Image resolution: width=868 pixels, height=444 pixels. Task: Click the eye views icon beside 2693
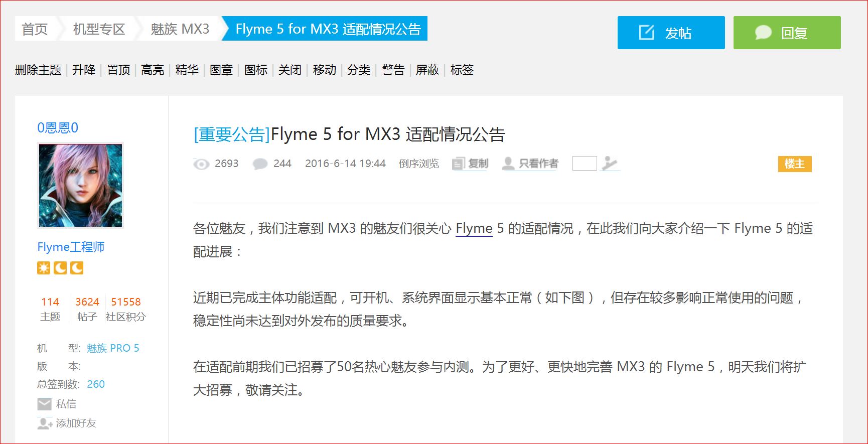click(201, 164)
